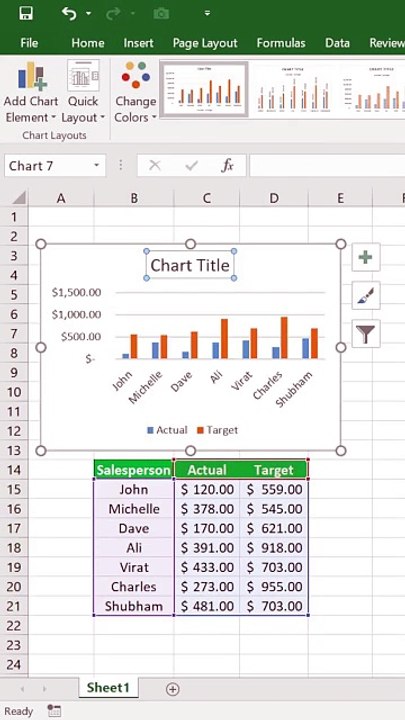Select column D header
The height and width of the screenshot is (720, 405).
point(274,198)
